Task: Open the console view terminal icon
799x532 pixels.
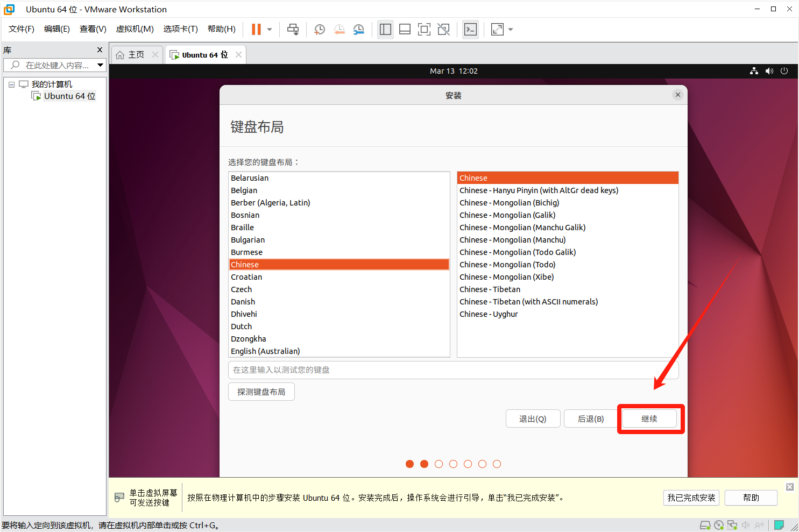Action: click(470, 30)
